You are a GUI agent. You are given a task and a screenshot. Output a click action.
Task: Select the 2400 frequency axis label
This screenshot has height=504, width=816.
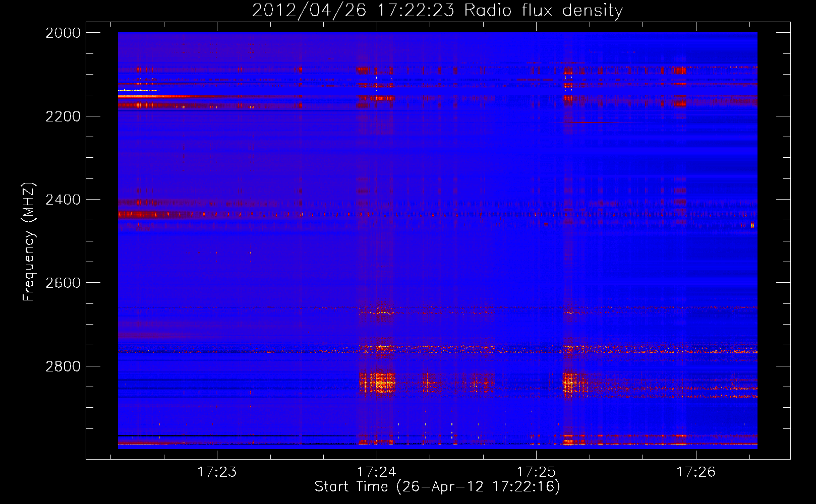click(63, 200)
